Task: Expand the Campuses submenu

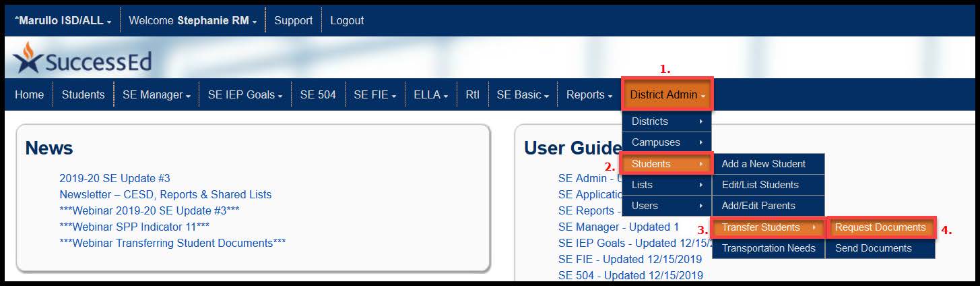Action: pyautogui.click(x=666, y=142)
